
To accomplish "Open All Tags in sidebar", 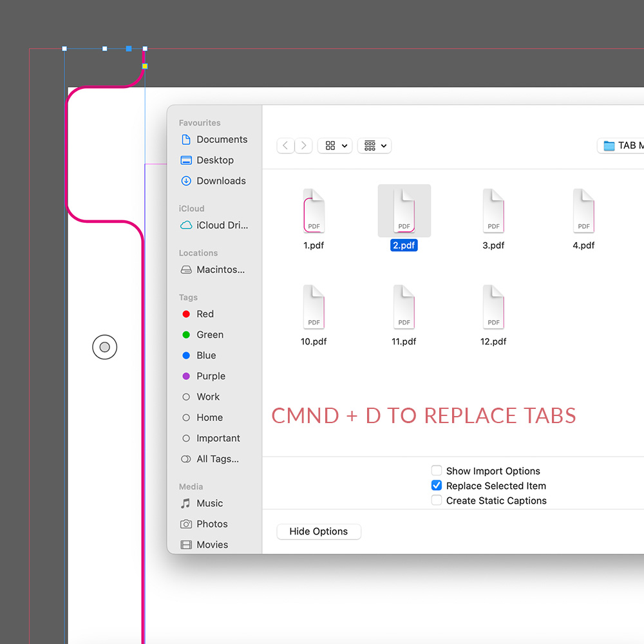I will 210,459.
